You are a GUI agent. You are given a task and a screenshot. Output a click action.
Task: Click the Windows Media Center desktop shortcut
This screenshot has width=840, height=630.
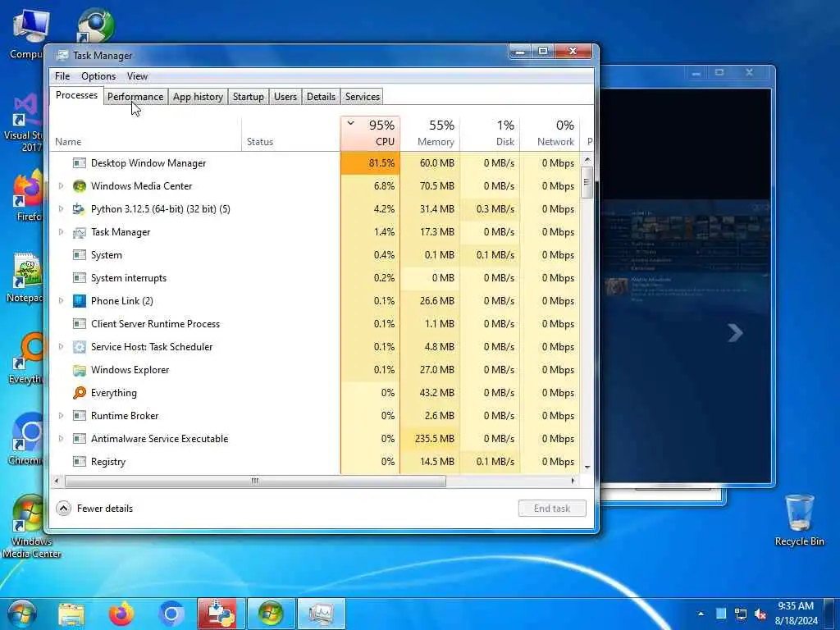[x=30, y=526]
